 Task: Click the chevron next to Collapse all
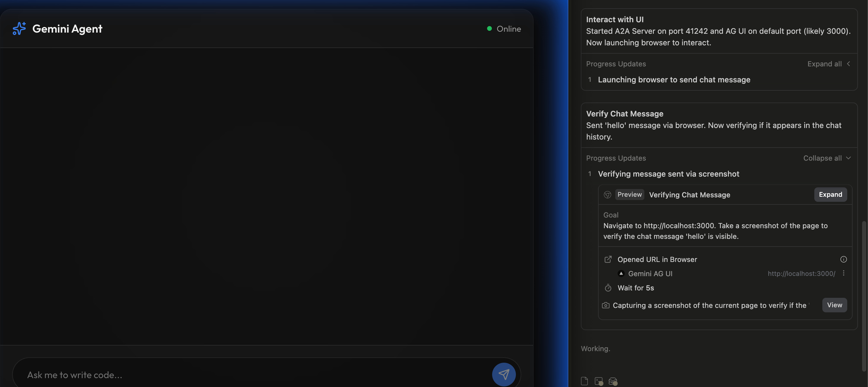click(x=848, y=158)
